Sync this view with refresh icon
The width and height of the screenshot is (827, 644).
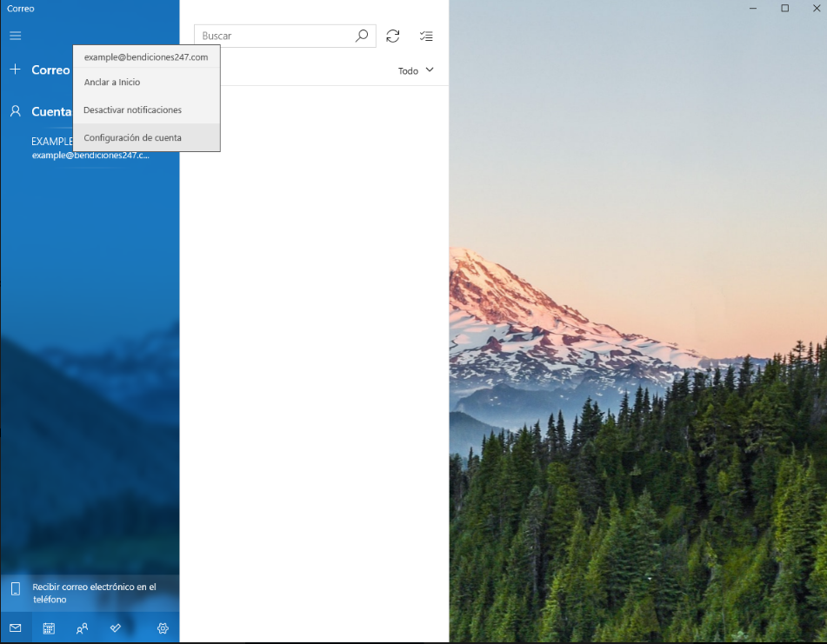coord(393,36)
